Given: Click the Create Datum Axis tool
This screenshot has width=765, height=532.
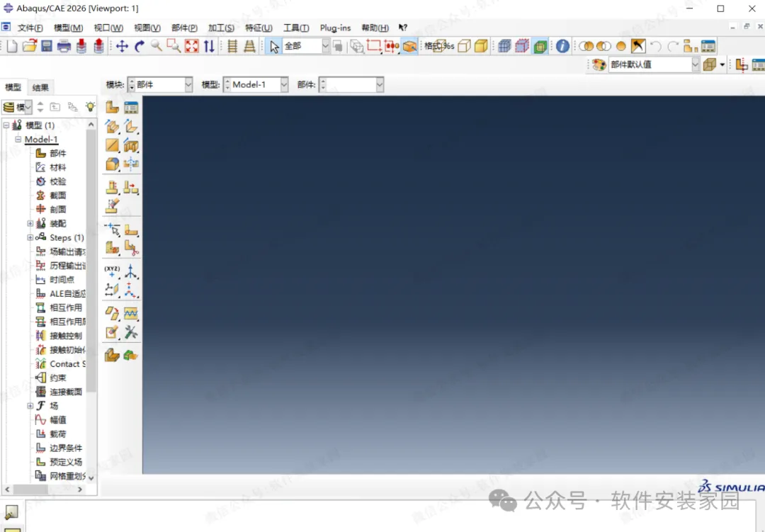Looking at the screenshot, I should click(131, 271).
